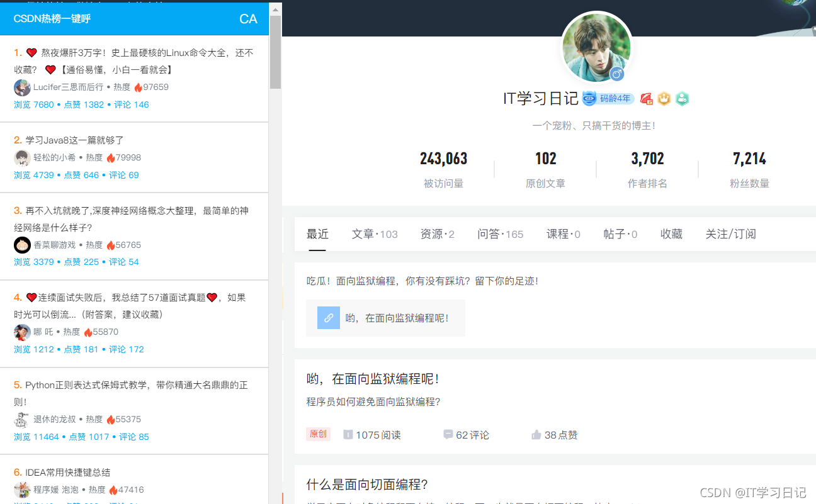
Task: Click the hot list panel scrollbar thumb
Action: [x=275, y=52]
